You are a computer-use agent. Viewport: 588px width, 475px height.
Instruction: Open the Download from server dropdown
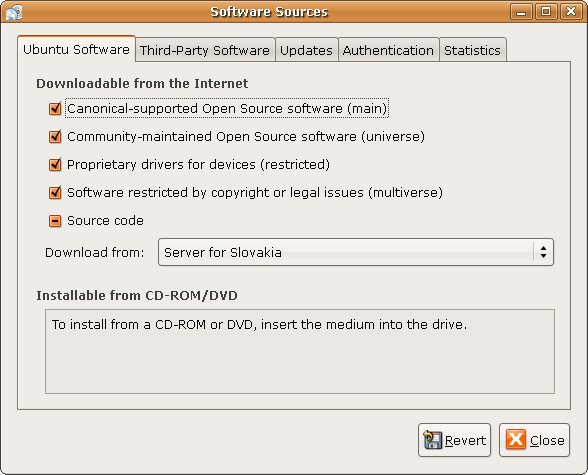356,252
